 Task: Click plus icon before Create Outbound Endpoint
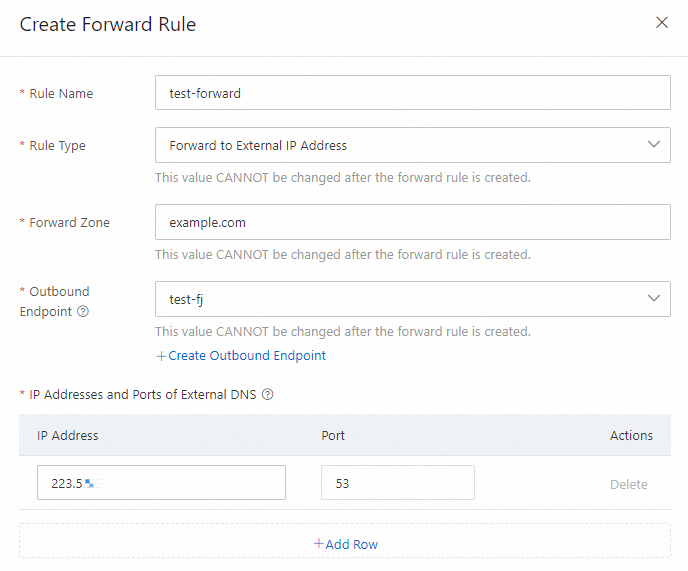tap(161, 355)
